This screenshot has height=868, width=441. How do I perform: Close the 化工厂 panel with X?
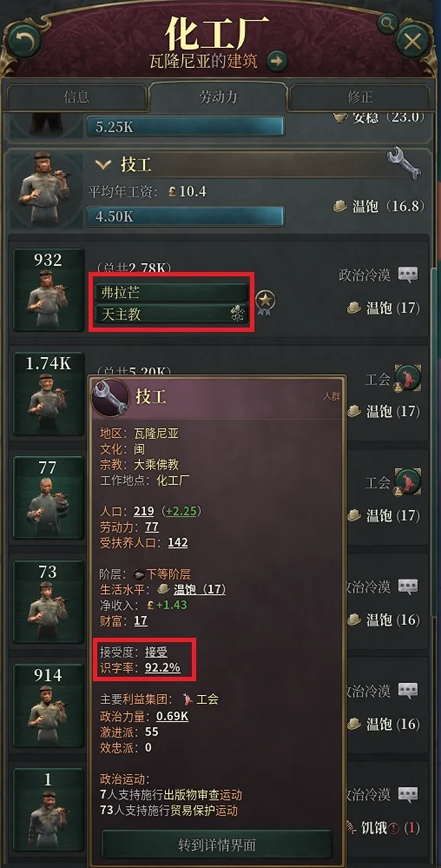pyautogui.click(x=412, y=41)
